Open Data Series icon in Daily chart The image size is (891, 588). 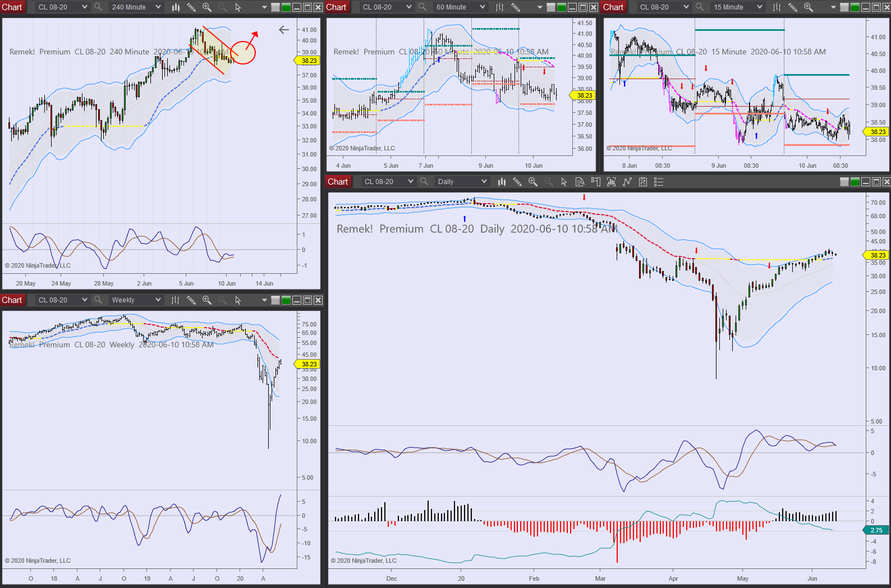coord(612,182)
